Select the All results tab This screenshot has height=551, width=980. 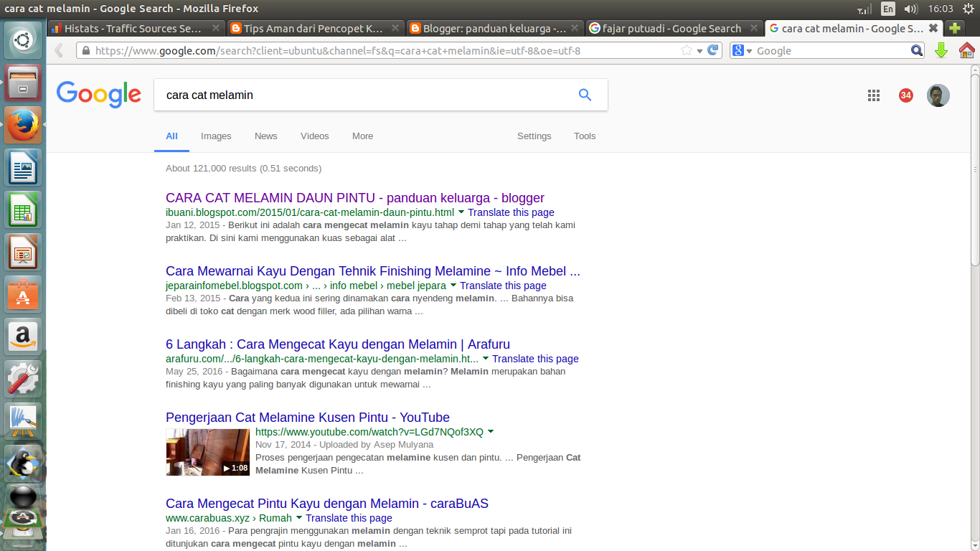(171, 136)
